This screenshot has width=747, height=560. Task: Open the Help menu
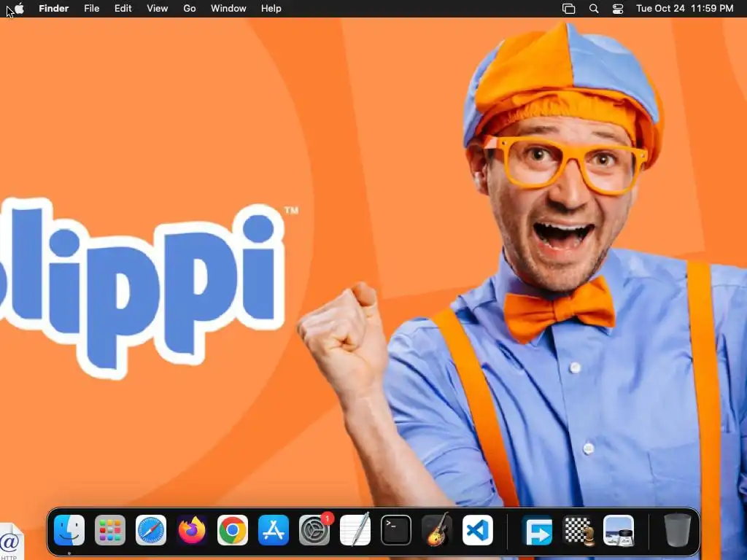tap(271, 9)
